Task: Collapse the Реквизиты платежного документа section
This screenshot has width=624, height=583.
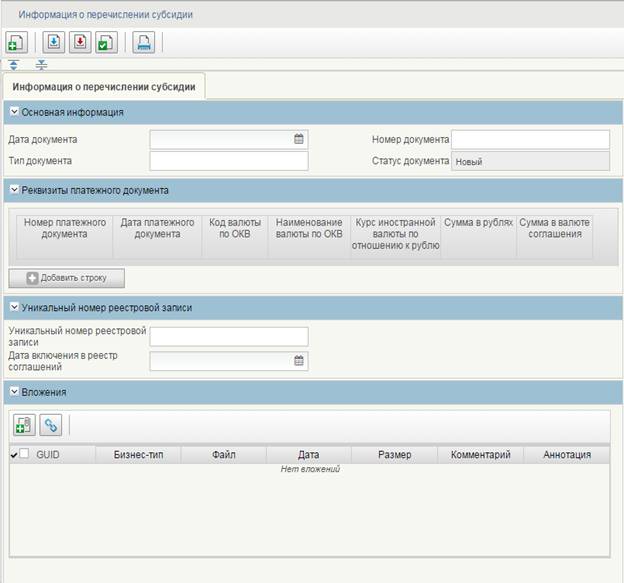Action: point(14,190)
